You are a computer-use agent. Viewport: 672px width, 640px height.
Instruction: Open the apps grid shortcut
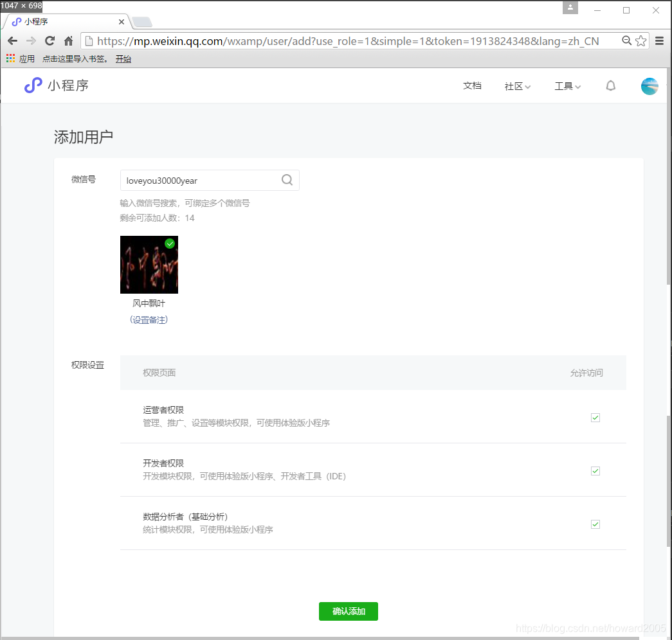[x=11, y=58]
